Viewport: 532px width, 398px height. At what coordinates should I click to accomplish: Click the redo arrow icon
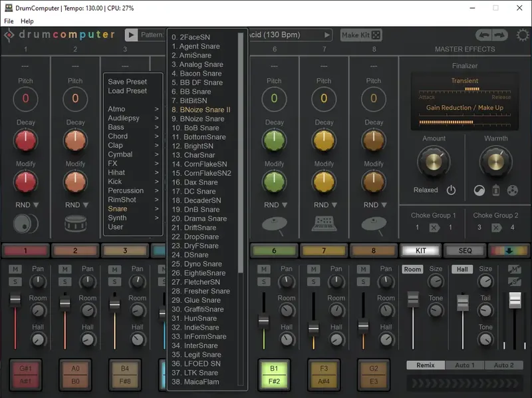pyautogui.click(x=498, y=35)
